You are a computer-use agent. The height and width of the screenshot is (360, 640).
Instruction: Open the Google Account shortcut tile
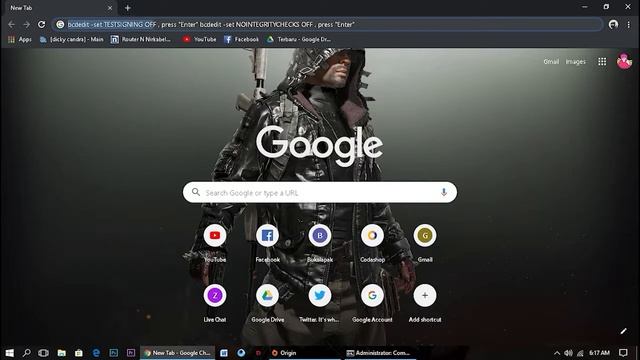(x=372, y=303)
